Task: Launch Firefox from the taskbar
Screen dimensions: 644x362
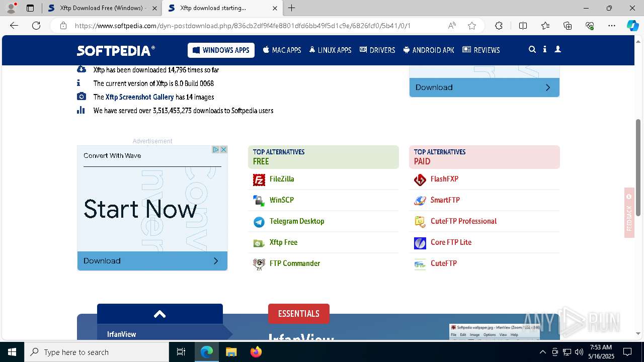Action: click(x=256, y=352)
